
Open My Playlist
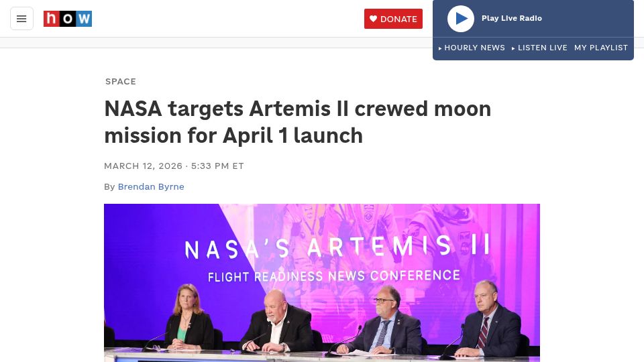coord(601,48)
